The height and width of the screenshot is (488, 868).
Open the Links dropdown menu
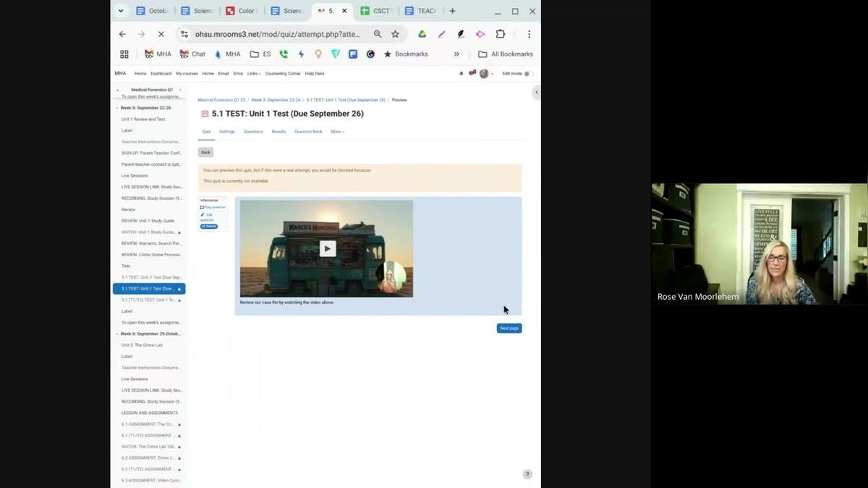click(x=254, y=73)
